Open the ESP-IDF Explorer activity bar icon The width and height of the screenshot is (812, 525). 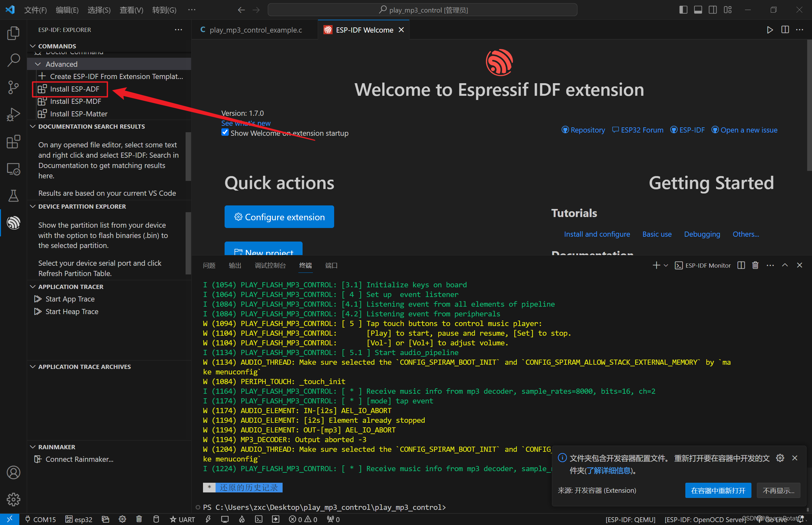coord(13,223)
